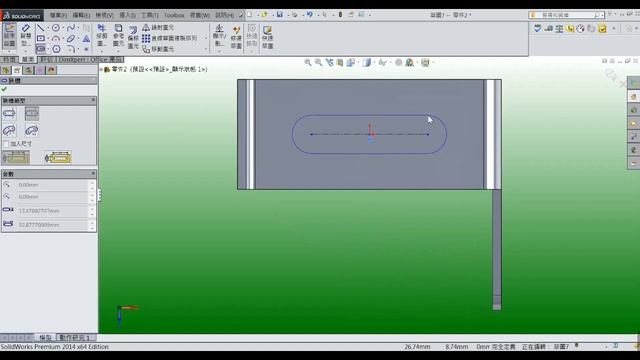This screenshot has height=360, width=640.
Task: Choose the 3 Point Arc Slot type
Action: click(x=9, y=131)
